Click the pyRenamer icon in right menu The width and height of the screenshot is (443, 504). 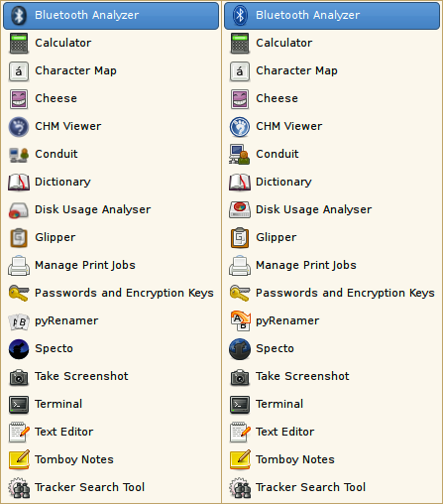pos(241,320)
